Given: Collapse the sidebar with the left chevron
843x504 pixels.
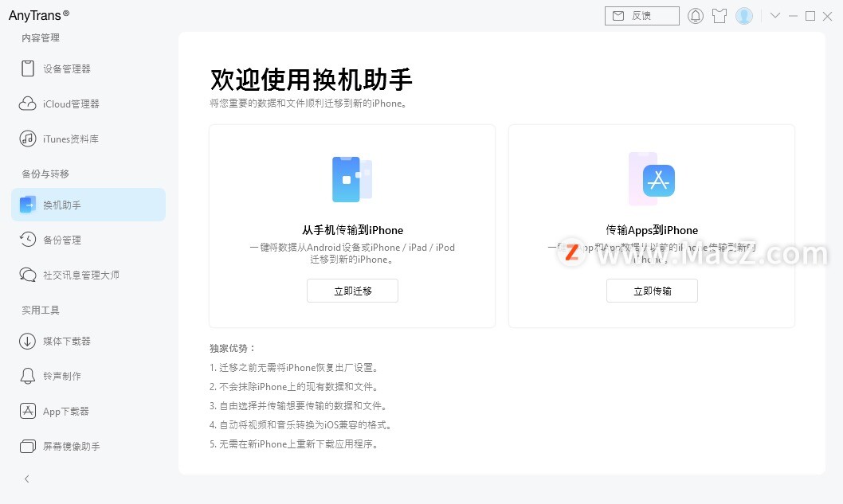Looking at the screenshot, I should pos(27,479).
